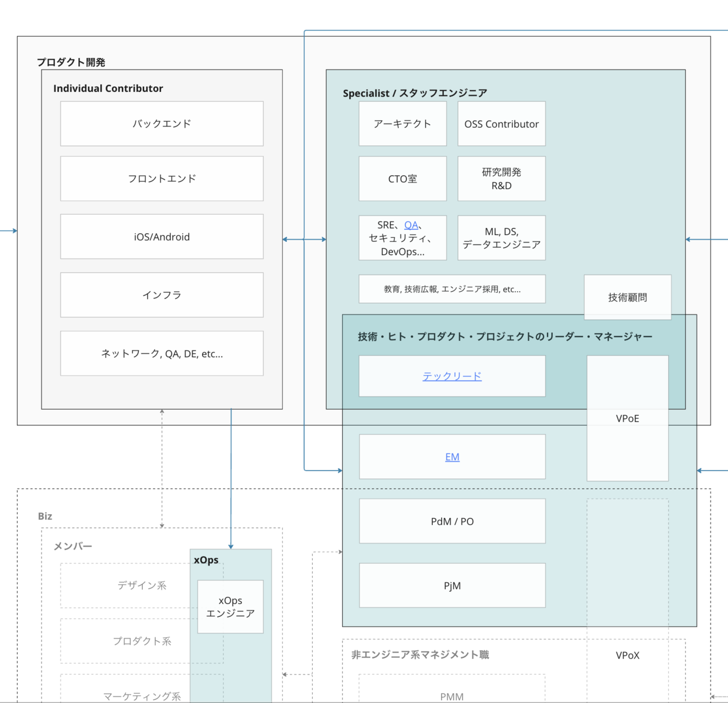Click the OSS Contributor node

501,124
